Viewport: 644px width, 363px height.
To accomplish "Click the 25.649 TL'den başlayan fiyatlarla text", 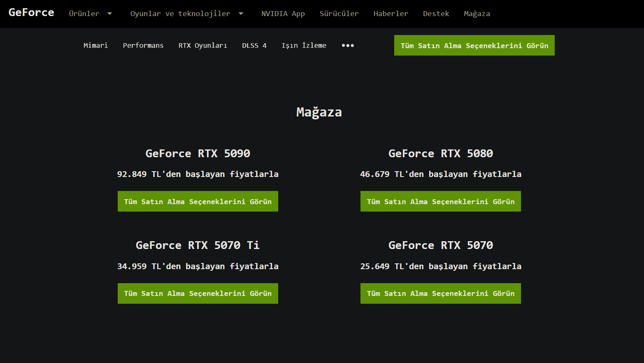I will (441, 266).
